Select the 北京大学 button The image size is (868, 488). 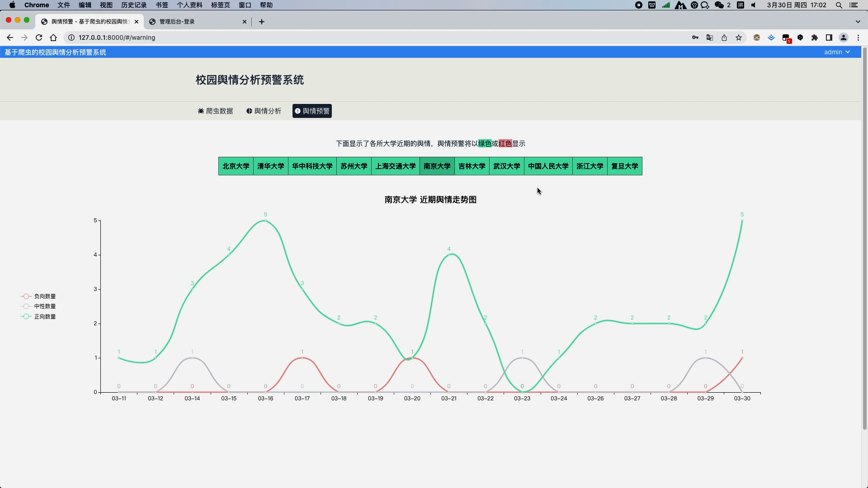click(x=236, y=166)
